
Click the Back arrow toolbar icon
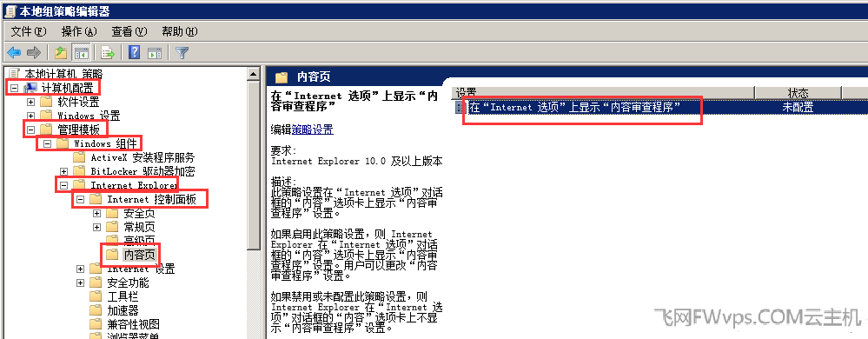point(14,53)
